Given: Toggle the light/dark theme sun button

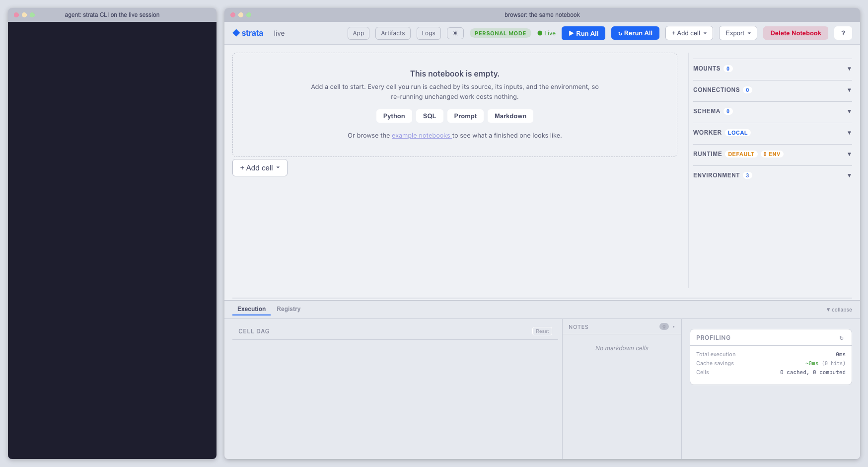Looking at the screenshot, I should 455,33.
